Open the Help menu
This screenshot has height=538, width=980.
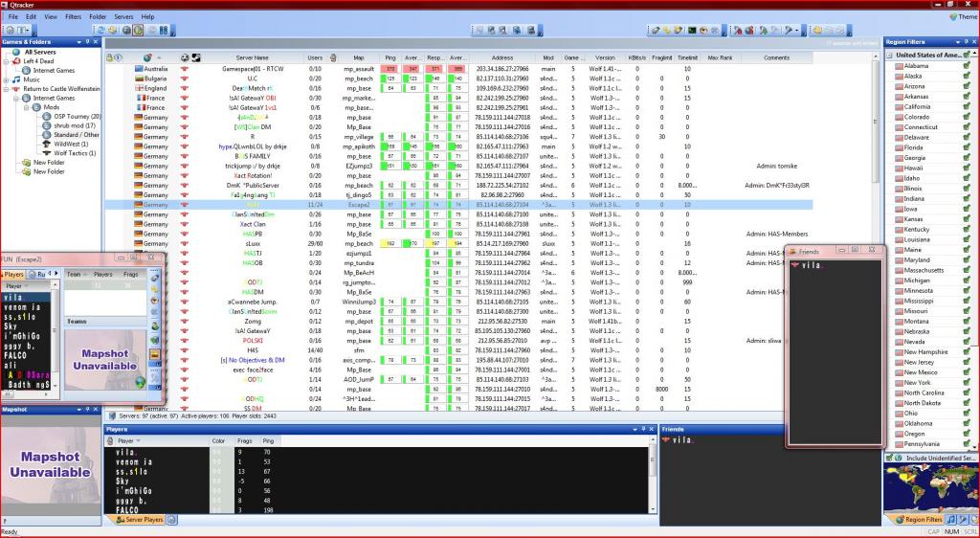click(x=147, y=17)
